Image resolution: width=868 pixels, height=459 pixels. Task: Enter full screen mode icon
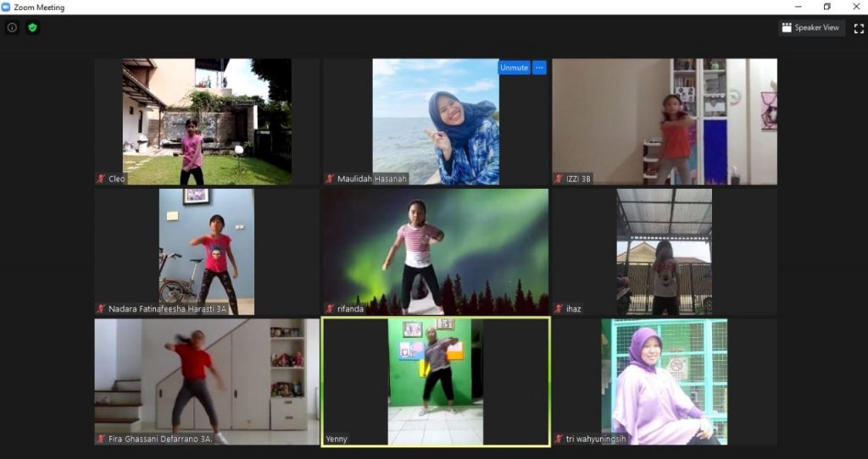click(858, 28)
